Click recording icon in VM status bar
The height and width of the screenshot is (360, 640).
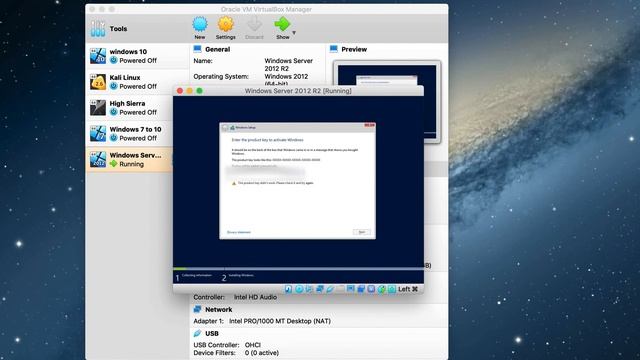tap(361, 289)
